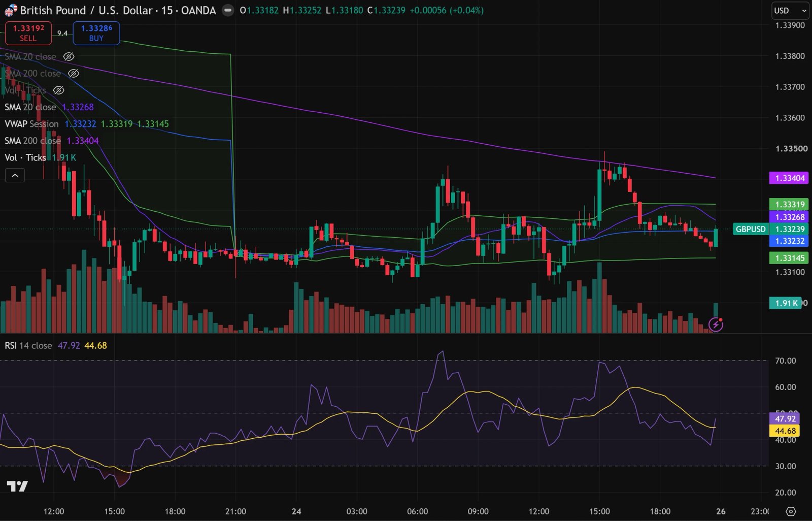The image size is (812, 521).
Task: Click the C1.33239 close value in header
Action: [x=386, y=10]
